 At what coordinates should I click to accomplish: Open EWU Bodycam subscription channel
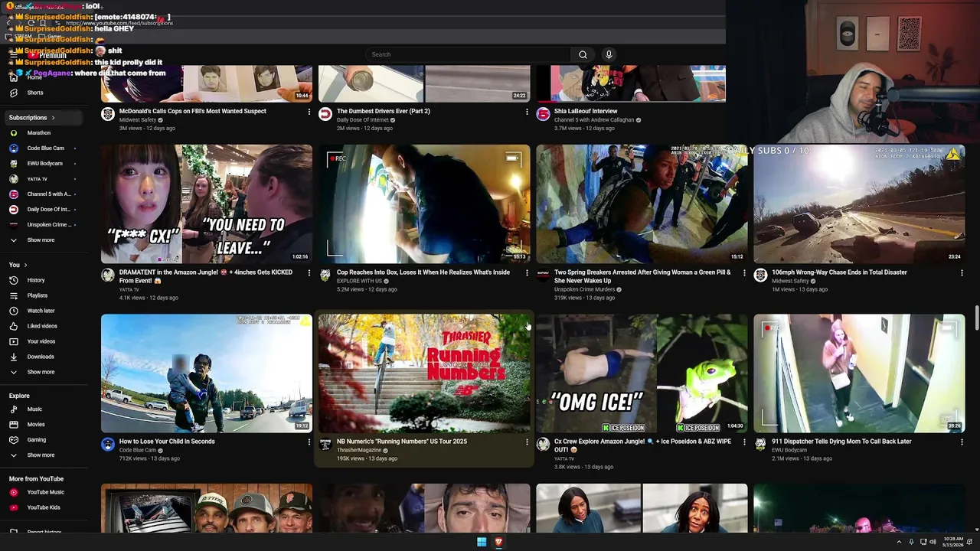[44, 164]
